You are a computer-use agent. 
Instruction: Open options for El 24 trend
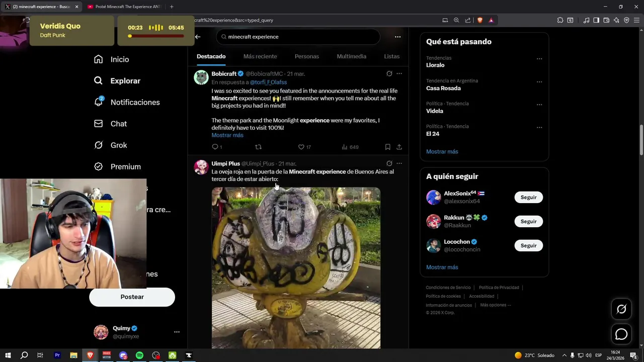[539, 128]
